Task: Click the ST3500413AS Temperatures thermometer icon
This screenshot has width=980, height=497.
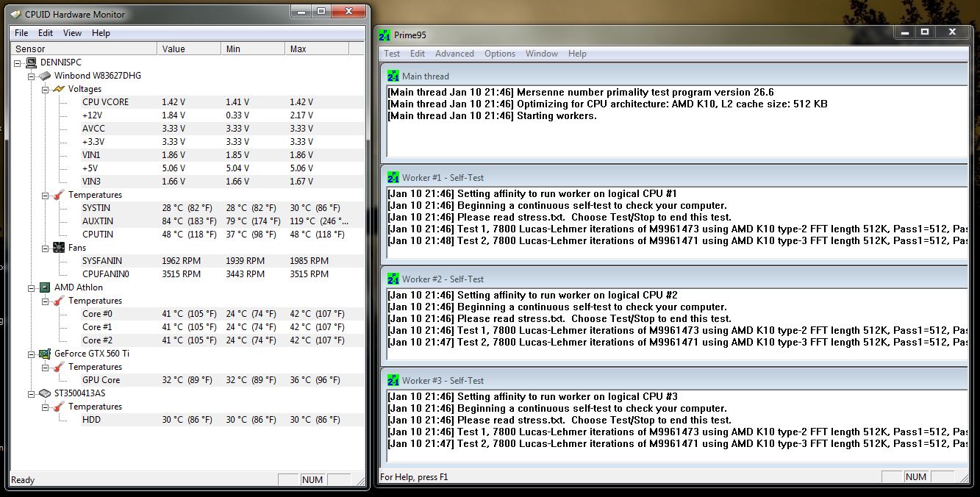Action: point(59,407)
